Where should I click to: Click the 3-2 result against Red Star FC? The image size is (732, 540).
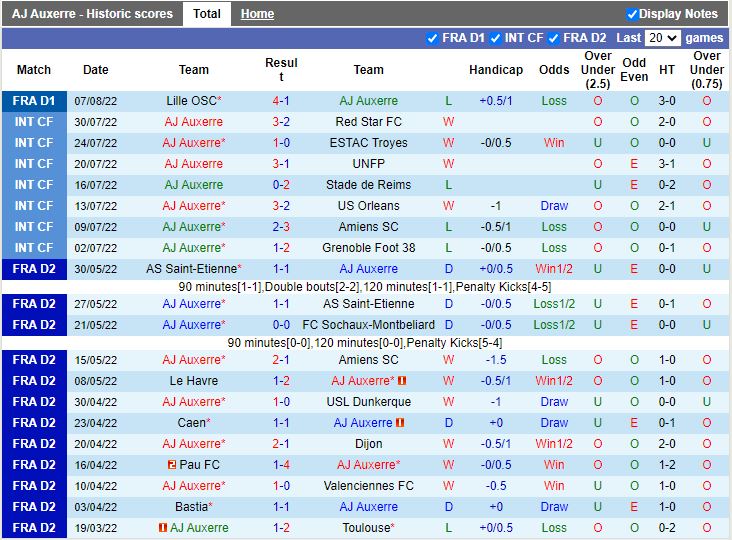[x=281, y=122]
